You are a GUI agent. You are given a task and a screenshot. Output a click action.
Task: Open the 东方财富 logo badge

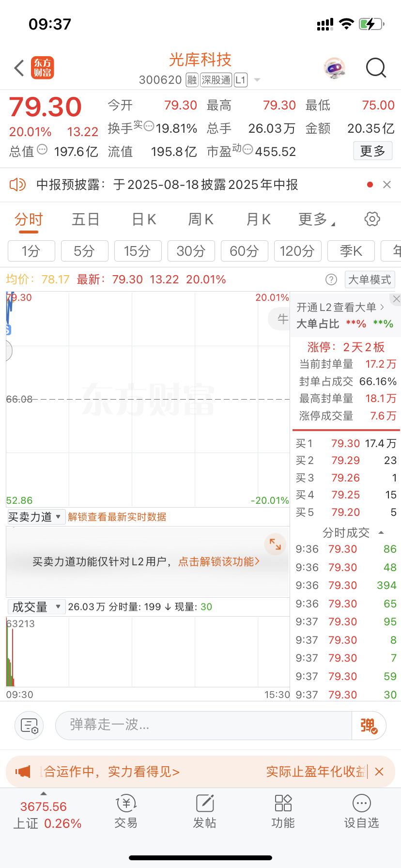tap(43, 68)
